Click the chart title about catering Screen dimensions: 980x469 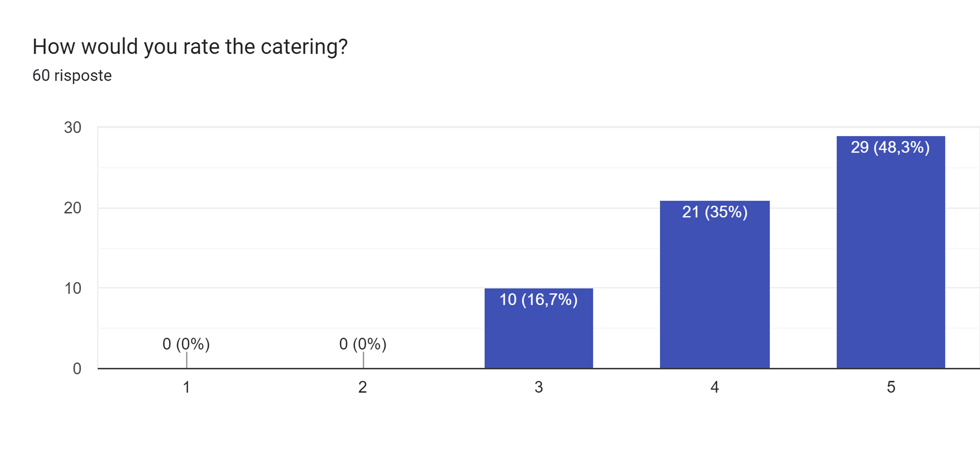[190, 47]
